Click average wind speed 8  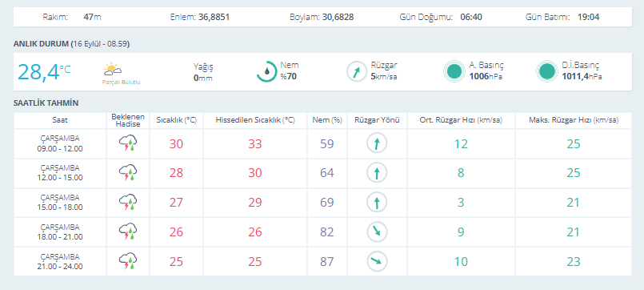tap(461, 173)
